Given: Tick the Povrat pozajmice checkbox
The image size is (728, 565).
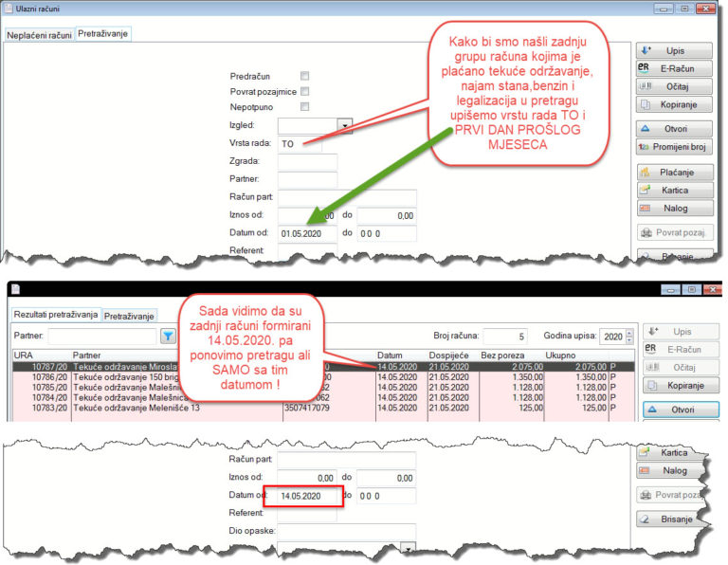Looking at the screenshot, I should [x=304, y=92].
